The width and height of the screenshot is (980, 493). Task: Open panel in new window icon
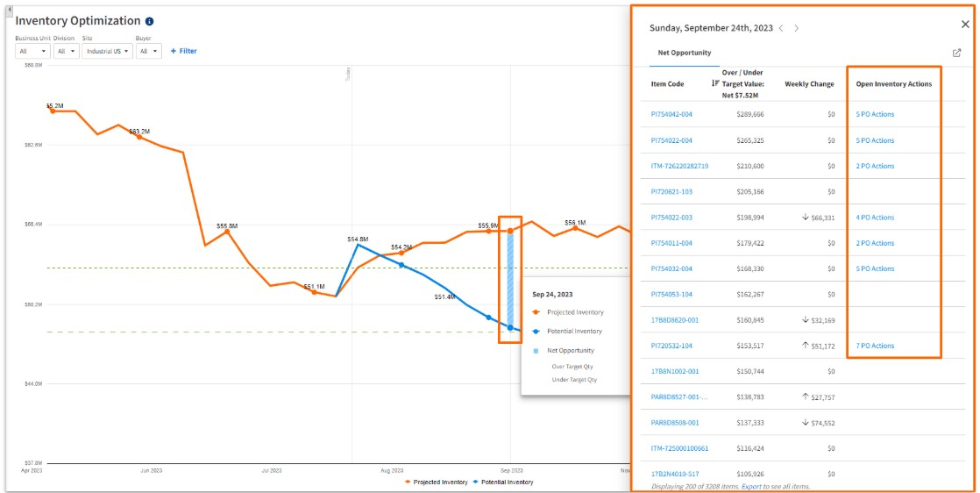pyautogui.click(x=956, y=54)
